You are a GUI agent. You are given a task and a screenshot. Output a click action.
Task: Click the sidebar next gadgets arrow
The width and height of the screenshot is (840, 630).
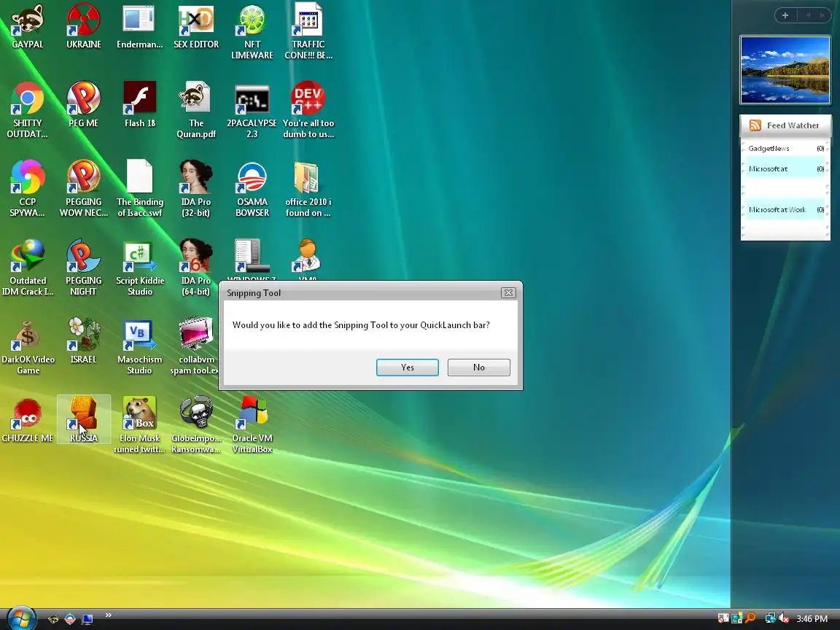(x=822, y=15)
